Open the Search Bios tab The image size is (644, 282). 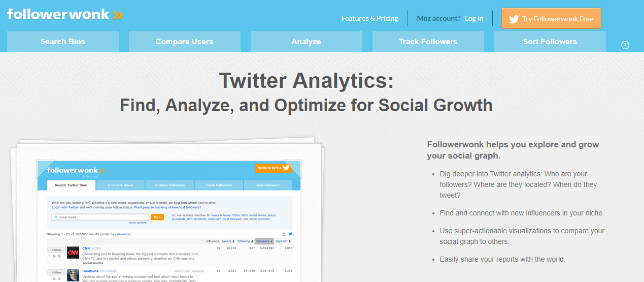coord(63,42)
